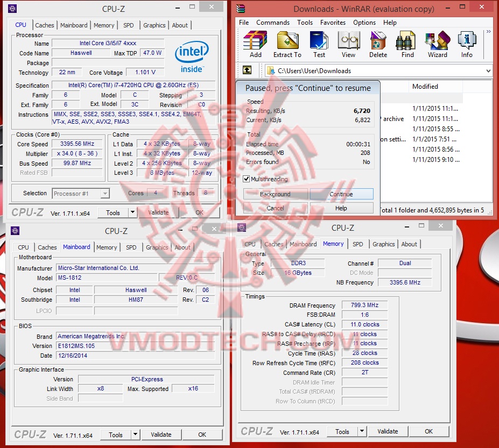The height and width of the screenshot is (448, 499).
Task: Go up one folder in WinRAR
Action: [247, 70]
